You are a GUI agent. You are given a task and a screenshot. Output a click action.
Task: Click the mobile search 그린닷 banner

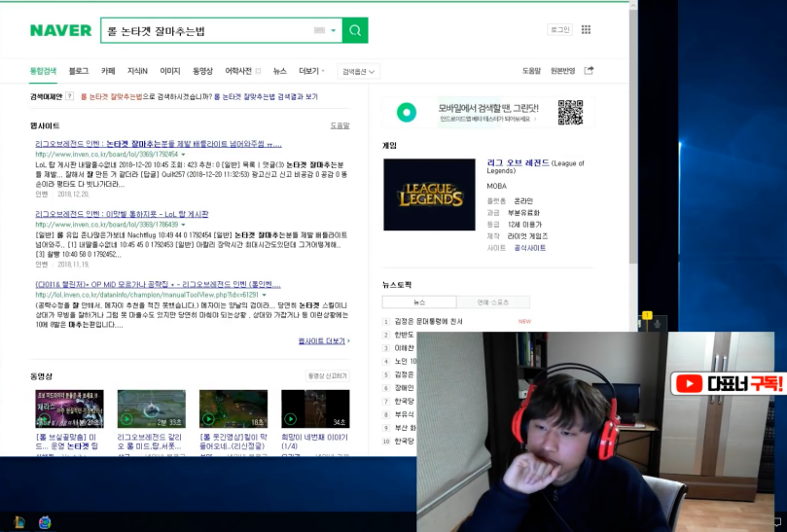tap(487, 113)
